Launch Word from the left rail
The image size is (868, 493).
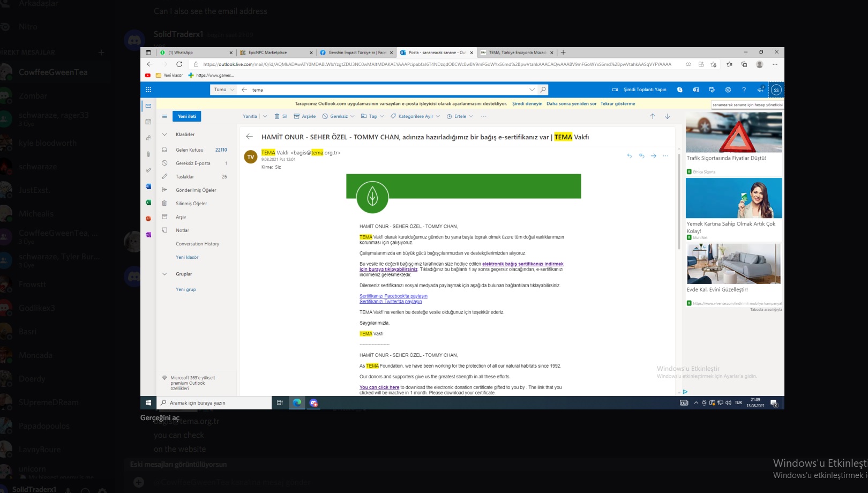click(x=148, y=186)
